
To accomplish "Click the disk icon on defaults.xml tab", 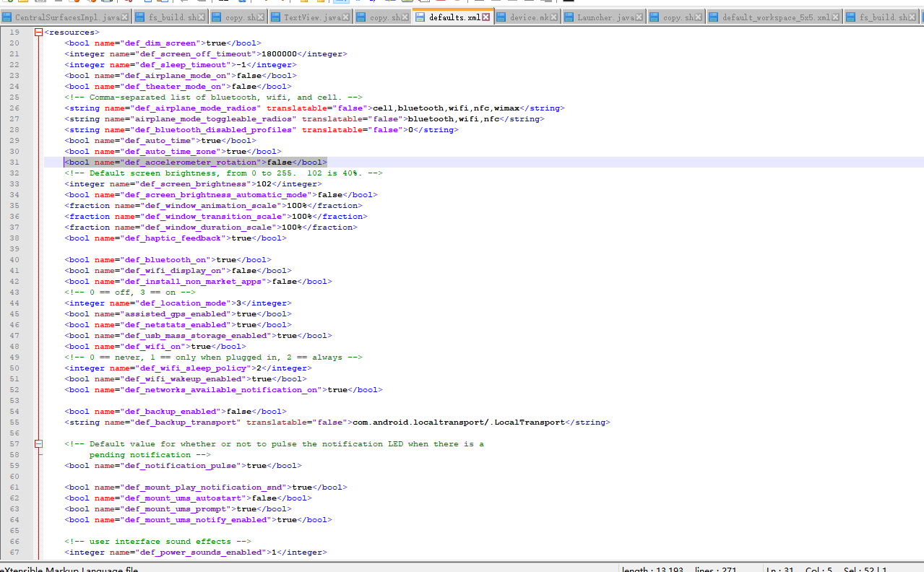I will [x=420, y=17].
